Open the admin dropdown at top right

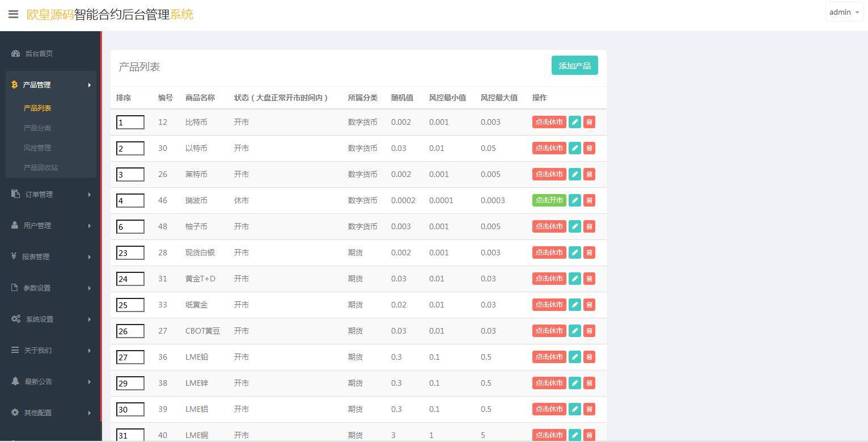point(843,11)
